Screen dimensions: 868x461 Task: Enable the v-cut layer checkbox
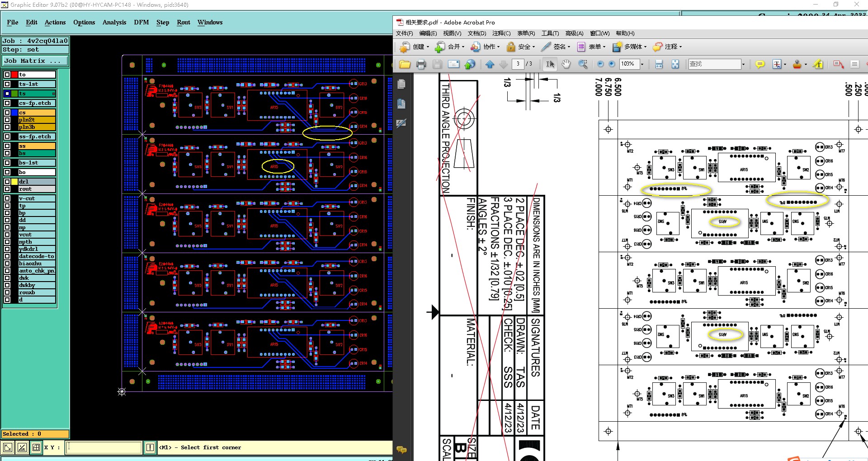pos(7,198)
